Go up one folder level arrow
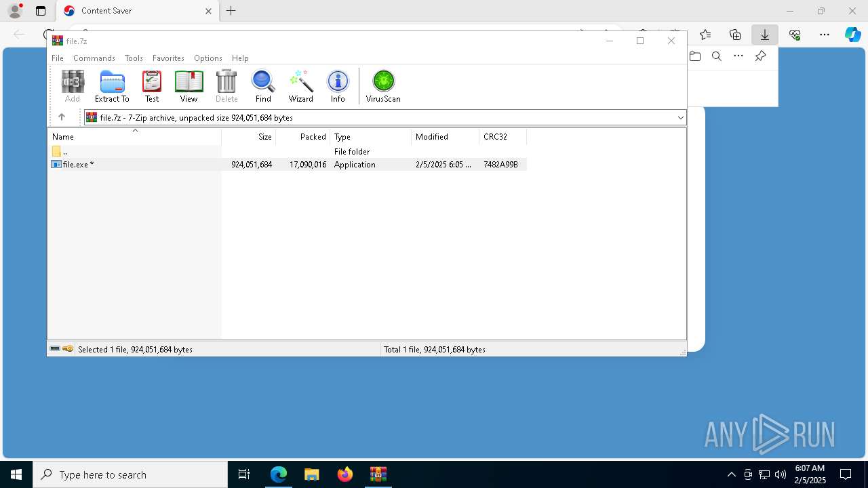This screenshot has width=868, height=488. point(62,117)
